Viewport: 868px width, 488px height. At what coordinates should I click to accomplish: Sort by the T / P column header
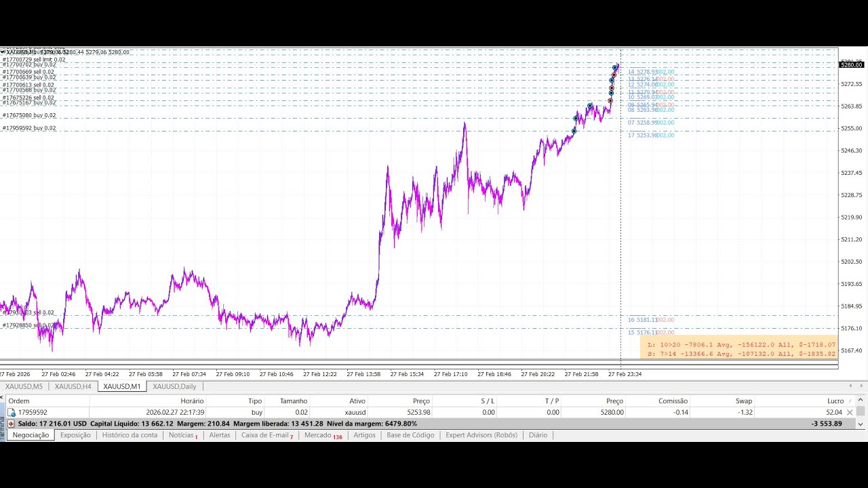click(x=552, y=401)
